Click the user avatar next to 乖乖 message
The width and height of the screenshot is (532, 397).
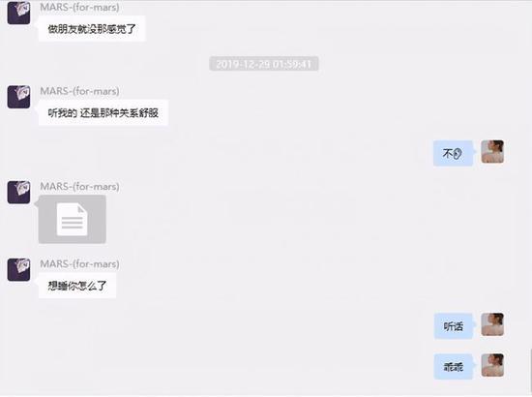(x=492, y=365)
